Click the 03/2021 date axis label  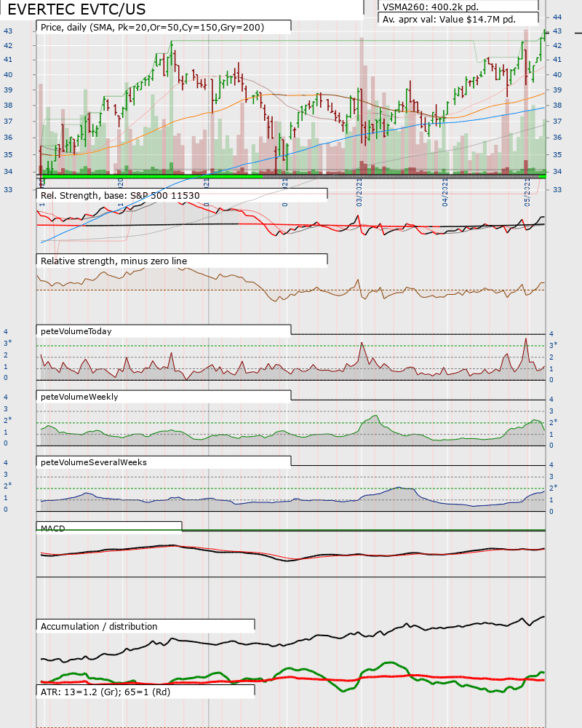(359, 193)
